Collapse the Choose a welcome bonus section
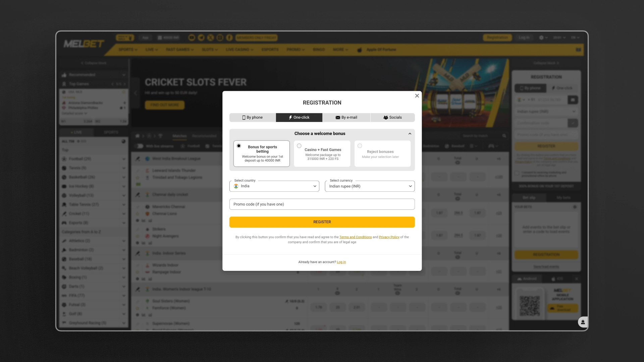This screenshot has height=362, width=644. click(410, 134)
